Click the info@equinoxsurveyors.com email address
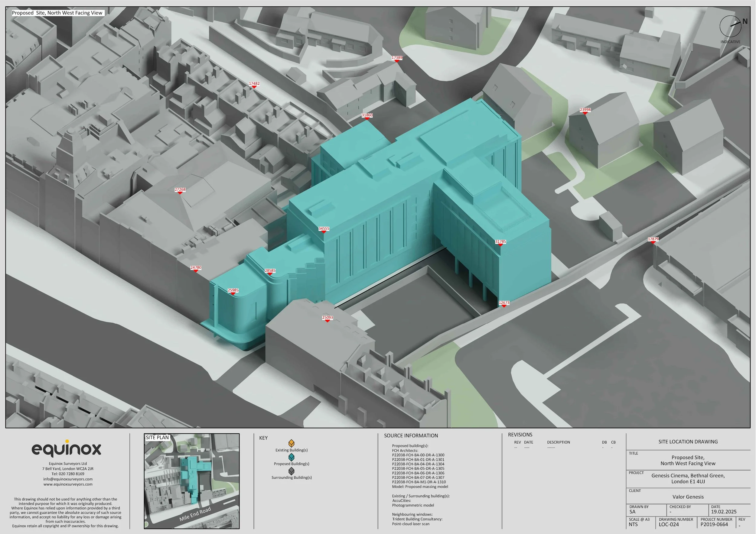This screenshot has height=534, width=756. (x=68, y=479)
